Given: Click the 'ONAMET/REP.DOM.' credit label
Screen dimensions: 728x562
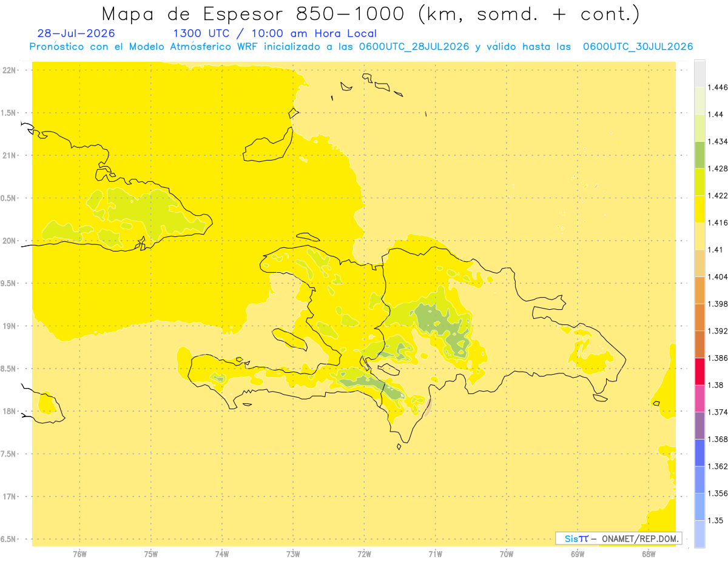Looking at the screenshot, I should [641, 538].
